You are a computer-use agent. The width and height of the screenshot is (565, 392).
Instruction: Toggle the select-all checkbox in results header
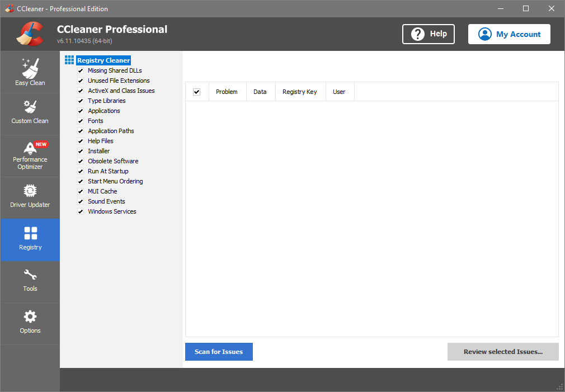click(197, 92)
